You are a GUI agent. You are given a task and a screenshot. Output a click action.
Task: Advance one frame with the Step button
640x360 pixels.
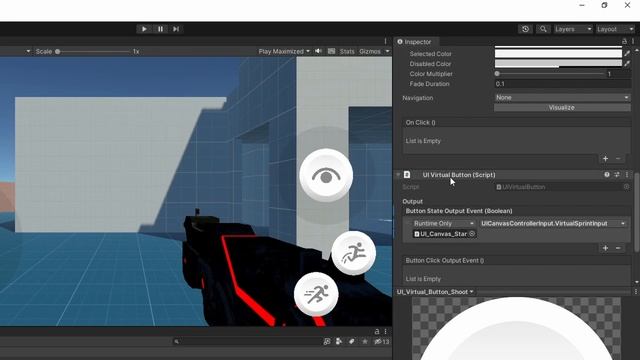point(176,29)
